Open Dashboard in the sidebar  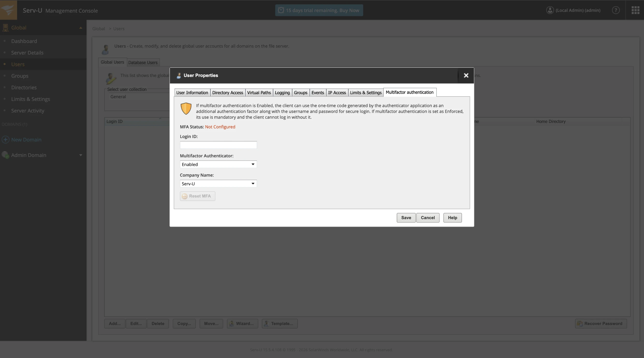tap(24, 41)
